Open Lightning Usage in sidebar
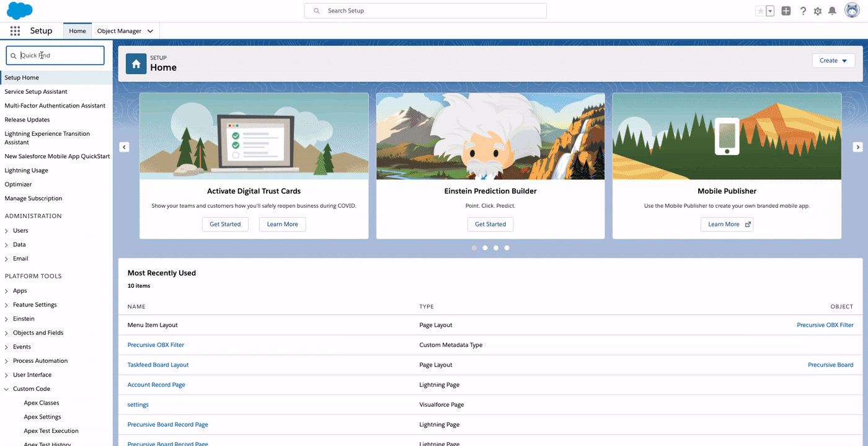The image size is (868, 446). click(26, 171)
